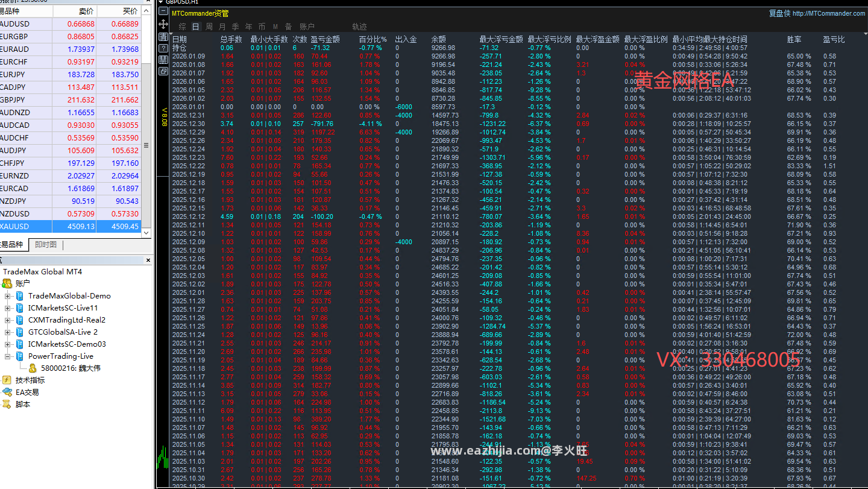Click the 清 clear icon button

point(163,36)
